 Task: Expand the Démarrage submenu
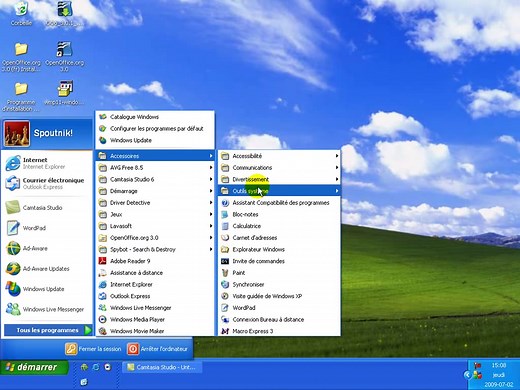click(155, 191)
